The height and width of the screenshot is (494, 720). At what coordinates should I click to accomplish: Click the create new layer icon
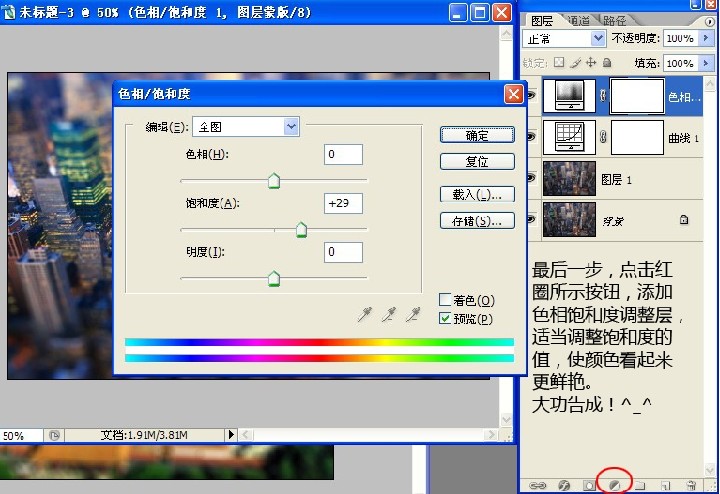(x=666, y=484)
